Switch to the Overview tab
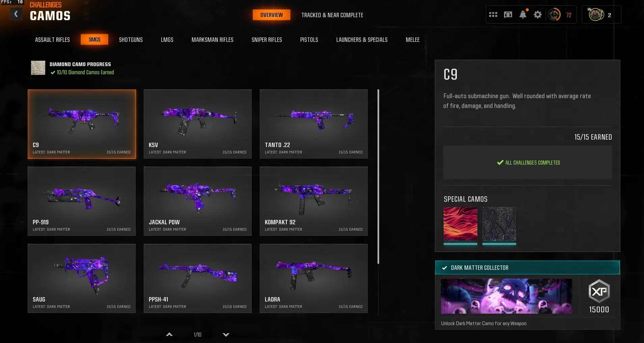644x343 pixels. (272, 15)
